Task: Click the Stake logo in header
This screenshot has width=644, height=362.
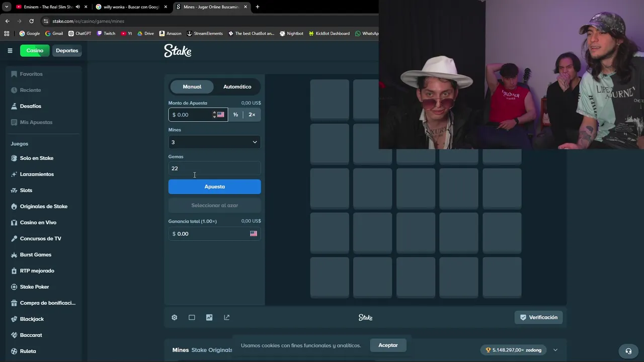Action: [x=178, y=51]
